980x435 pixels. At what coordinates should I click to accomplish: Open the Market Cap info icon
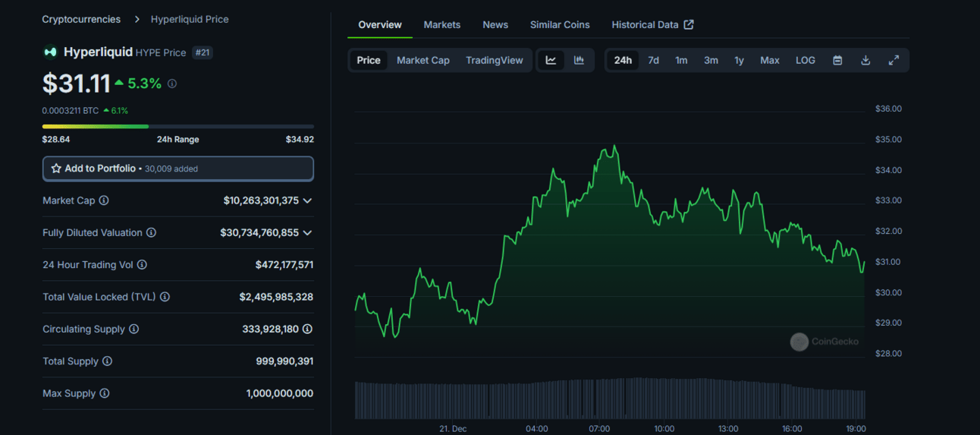click(x=104, y=200)
